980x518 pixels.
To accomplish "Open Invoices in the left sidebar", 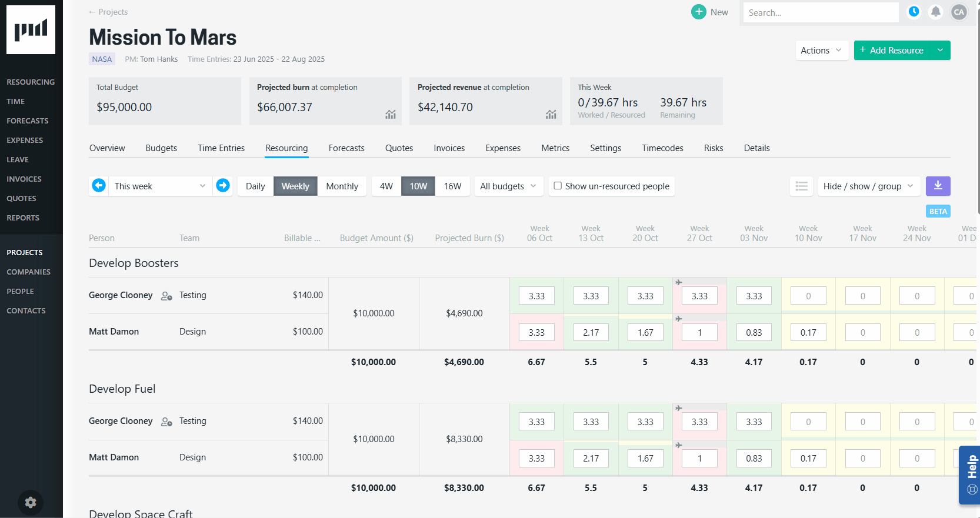I will [24, 179].
